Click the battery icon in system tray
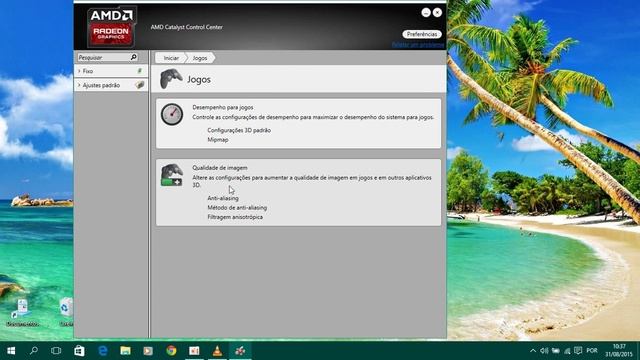The height and width of the screenshot is (360, 640). click(556, 351)
